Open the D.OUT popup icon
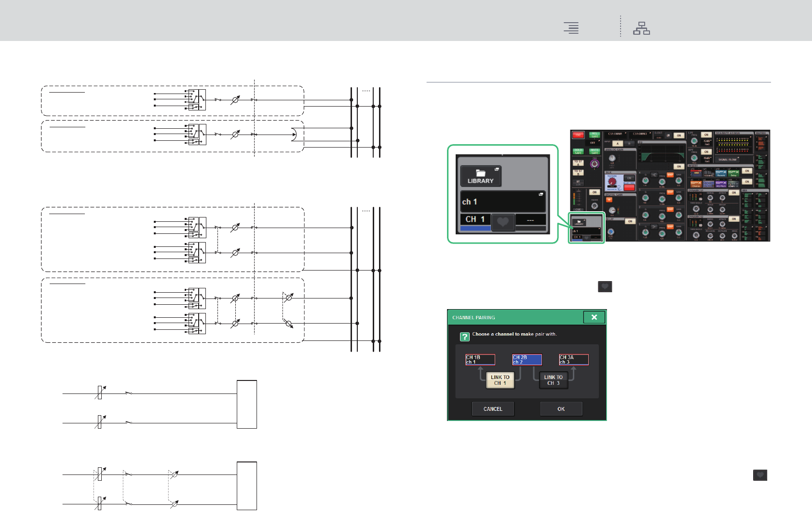812x515 pixels. pyautogui.click(x=668, y=136)
